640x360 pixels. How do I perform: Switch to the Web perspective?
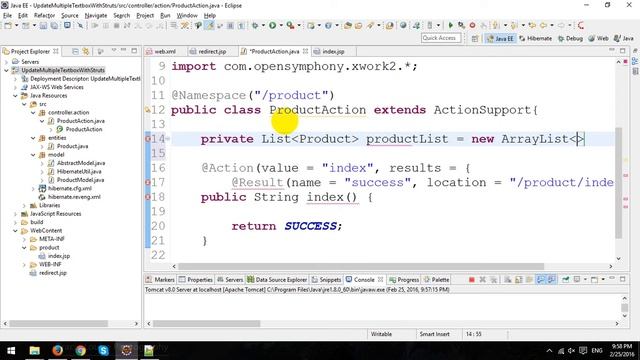(598, 38)
